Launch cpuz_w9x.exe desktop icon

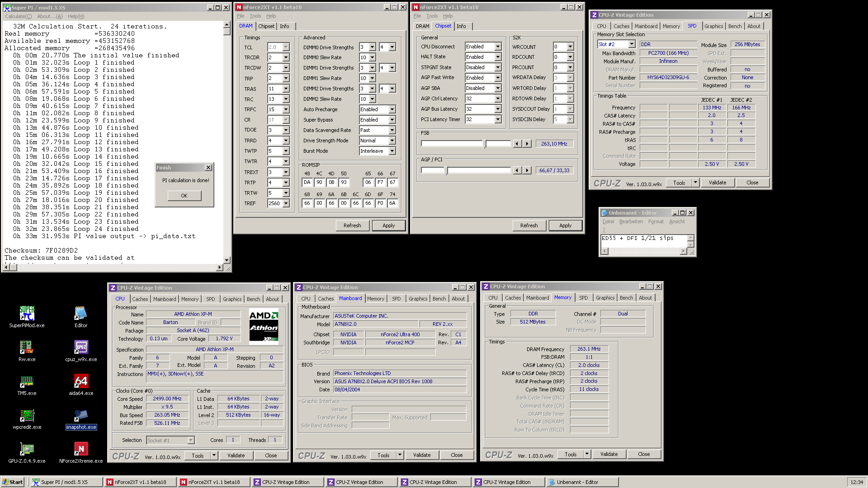click(81, 351)
